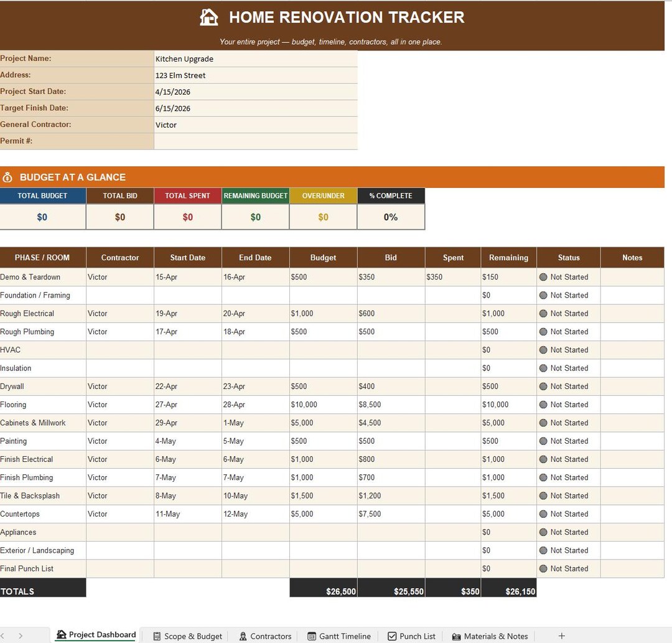The image size is (672, 643).
Task: Click the previous sheet navigation arrow
Action: (2, 636)
